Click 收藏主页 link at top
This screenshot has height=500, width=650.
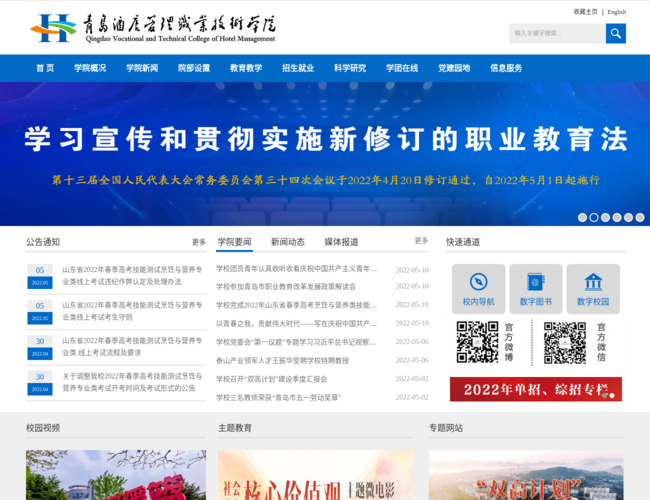(x=585, y=12)
